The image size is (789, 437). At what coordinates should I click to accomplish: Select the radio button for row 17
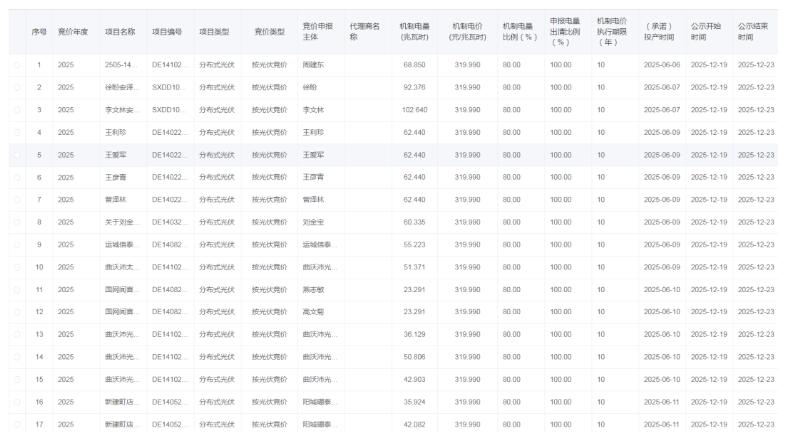pyautogui.click(x=16, y=424)
